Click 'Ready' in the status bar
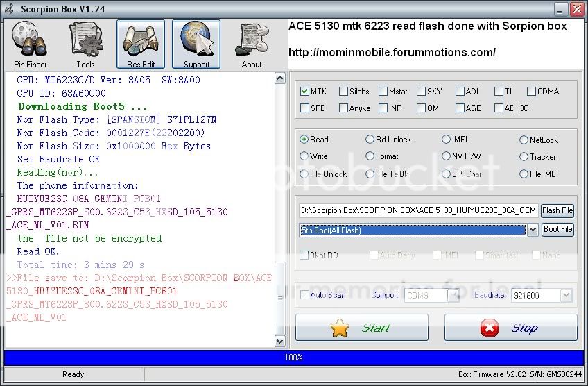The width and height of the screenshot is (588, 386). 73,374
